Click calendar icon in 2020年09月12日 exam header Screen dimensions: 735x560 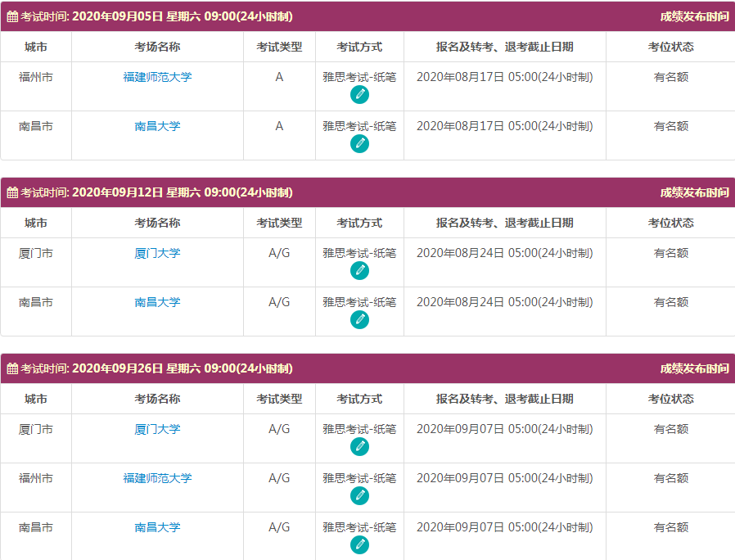pyautogui.click(x=12, y=192)
